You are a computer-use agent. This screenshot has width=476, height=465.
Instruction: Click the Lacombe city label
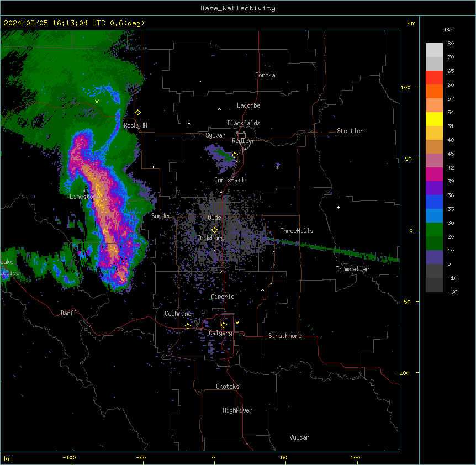(x=248, y=105)
